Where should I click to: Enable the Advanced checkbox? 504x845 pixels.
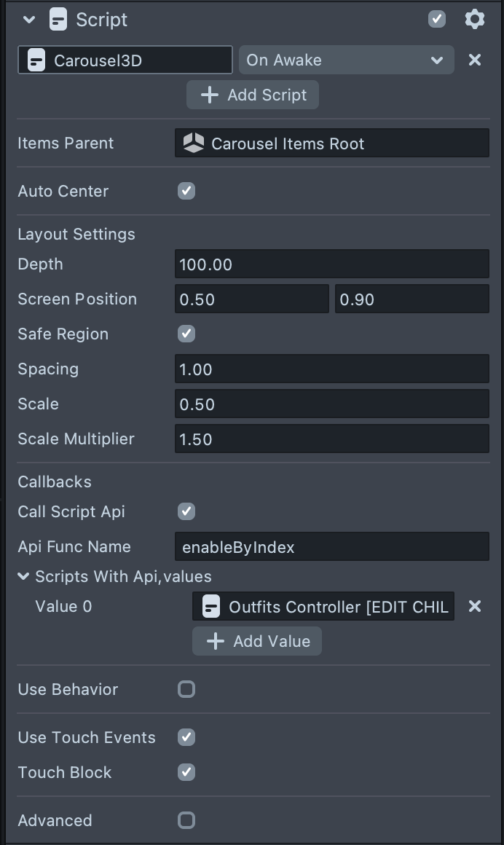point(186,820)
